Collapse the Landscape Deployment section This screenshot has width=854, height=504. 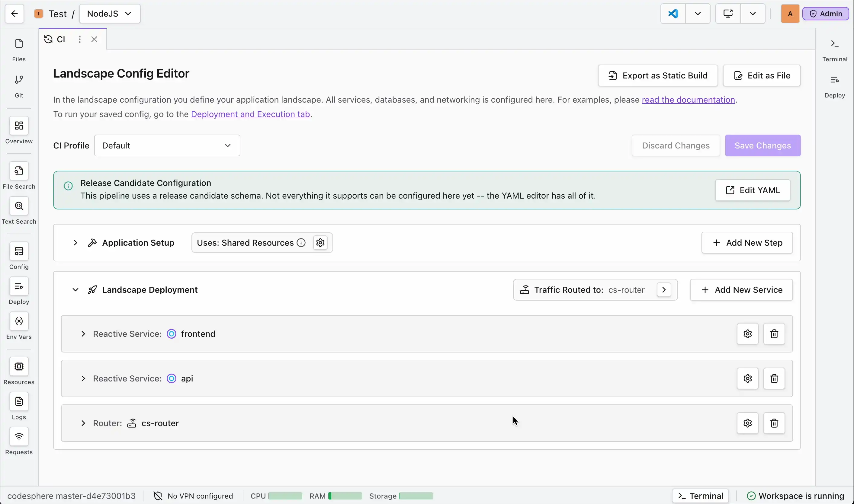coord(75,290)
